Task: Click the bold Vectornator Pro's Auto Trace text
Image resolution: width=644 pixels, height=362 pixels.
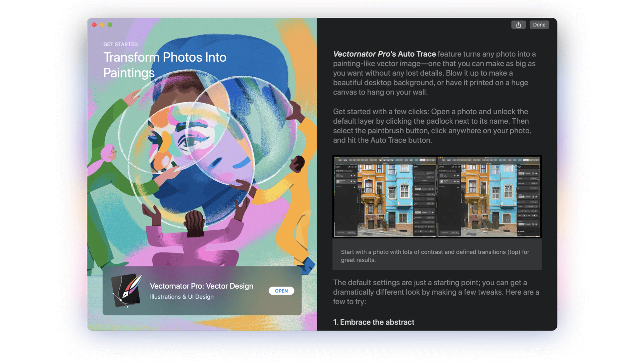Action: pos(384,54)
